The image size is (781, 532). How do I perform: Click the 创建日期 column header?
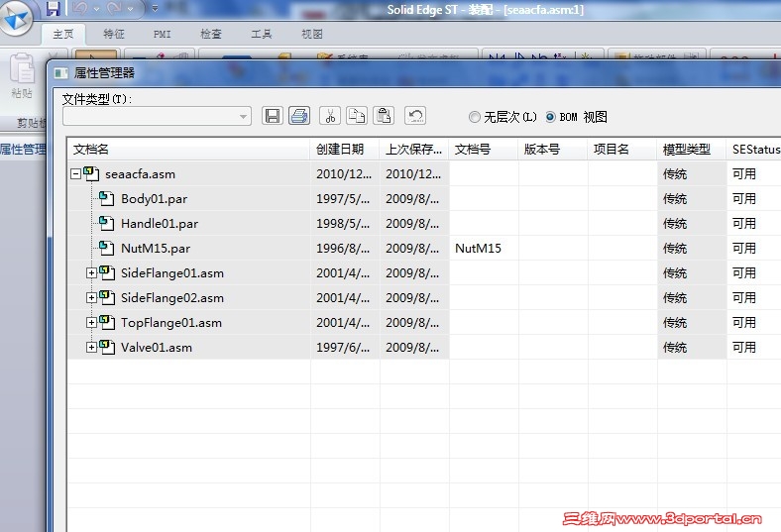click(345, 149)
